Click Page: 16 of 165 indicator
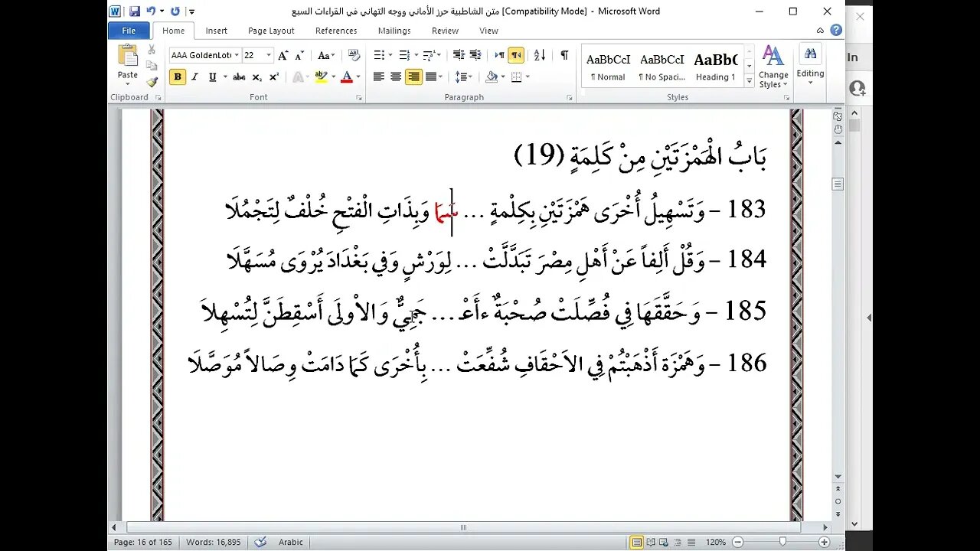The height and width of the screenshot is (551, 980). [143, 542]
